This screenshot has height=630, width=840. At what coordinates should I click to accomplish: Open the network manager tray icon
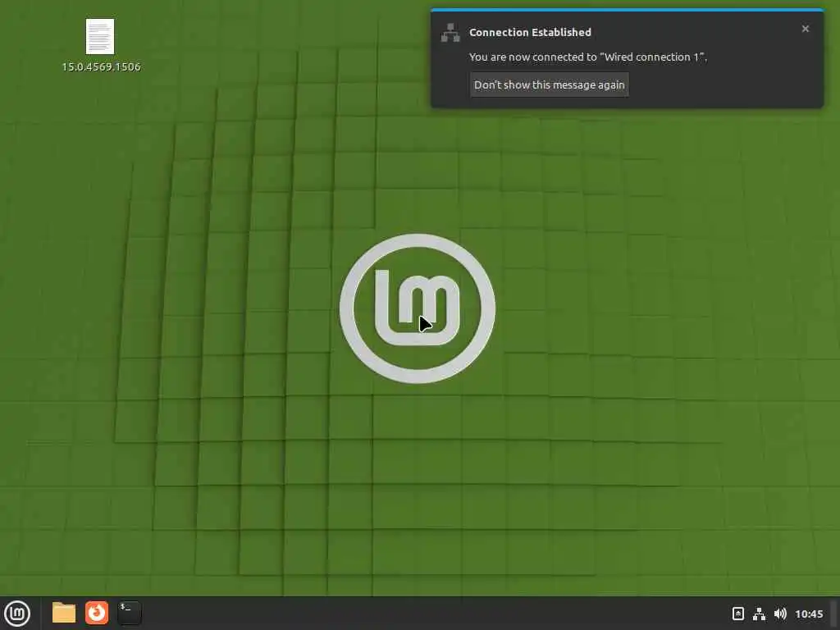pyautogui.click(x=759, y=614)
